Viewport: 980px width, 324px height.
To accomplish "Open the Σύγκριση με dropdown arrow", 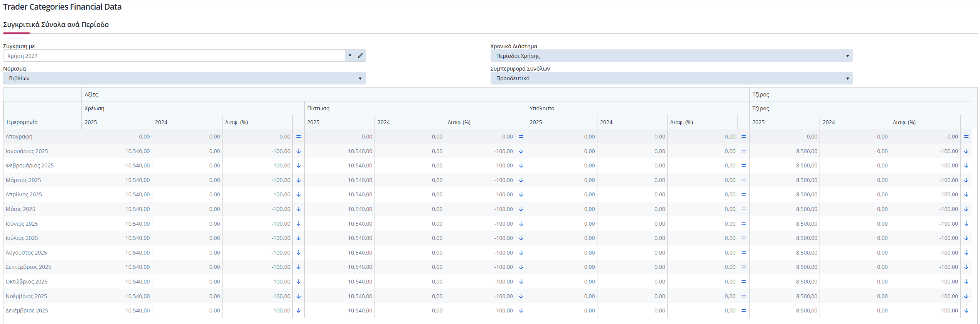I will pos(350,56).
